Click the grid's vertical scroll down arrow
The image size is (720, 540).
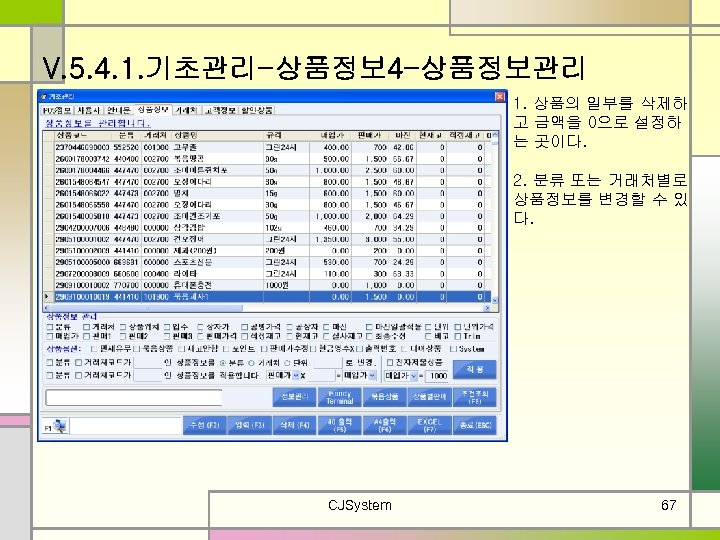pos(495,300)
